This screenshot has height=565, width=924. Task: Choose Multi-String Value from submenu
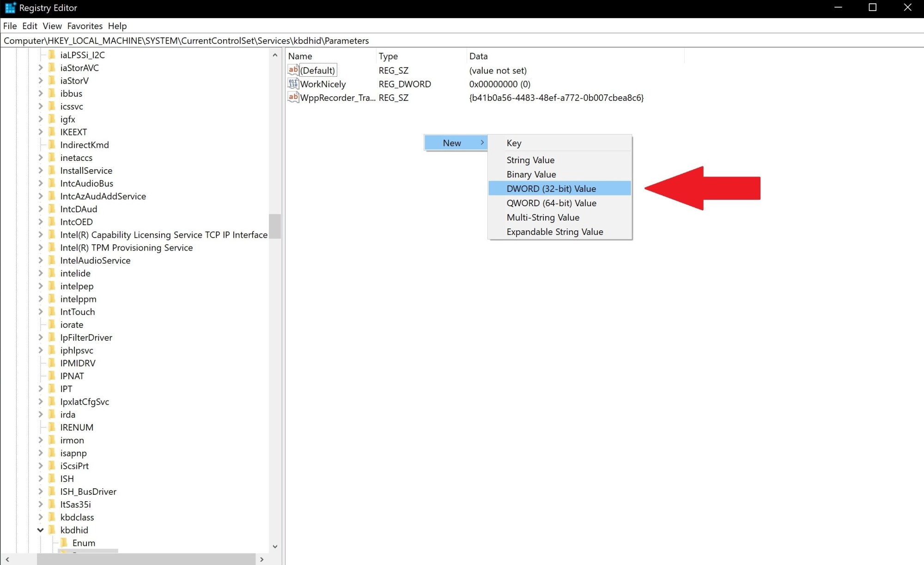pyautogui.click(x=559, y=217)
